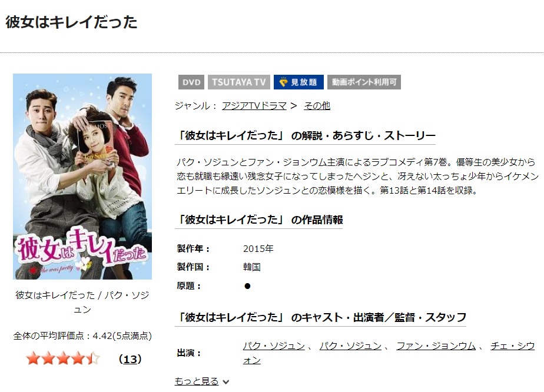Click the drama poster cover image
The height and width of the screenshot is (392, 544).
tap(82, 177)
